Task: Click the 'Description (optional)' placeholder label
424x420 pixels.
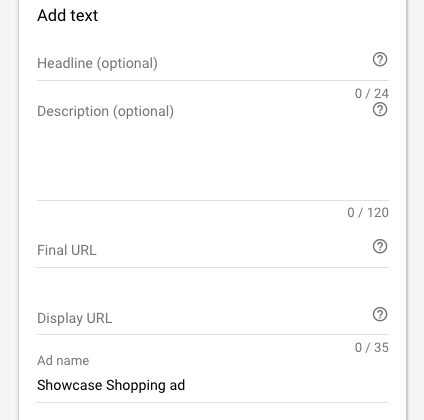Action: [105, 111]
